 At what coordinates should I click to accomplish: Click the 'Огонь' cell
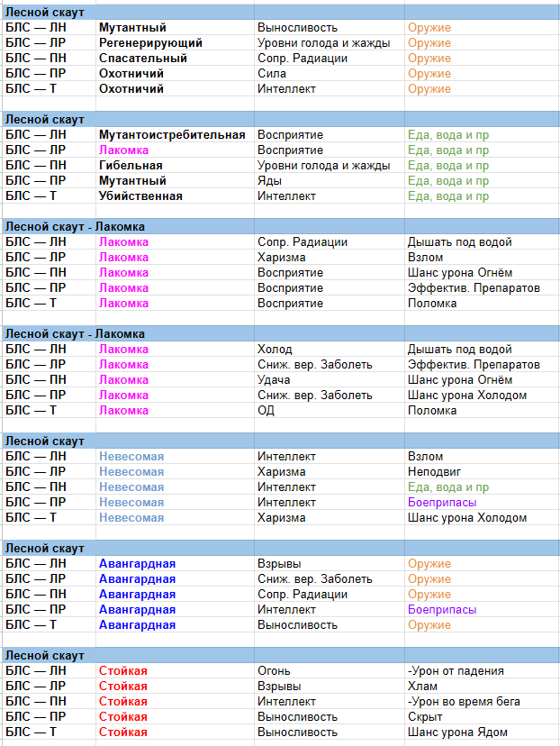[330, 671]
